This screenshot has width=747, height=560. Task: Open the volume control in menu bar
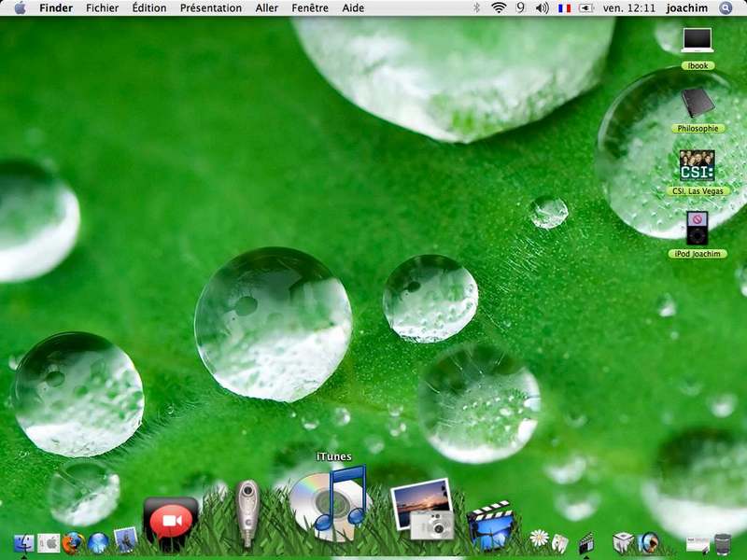pos(542,7)
